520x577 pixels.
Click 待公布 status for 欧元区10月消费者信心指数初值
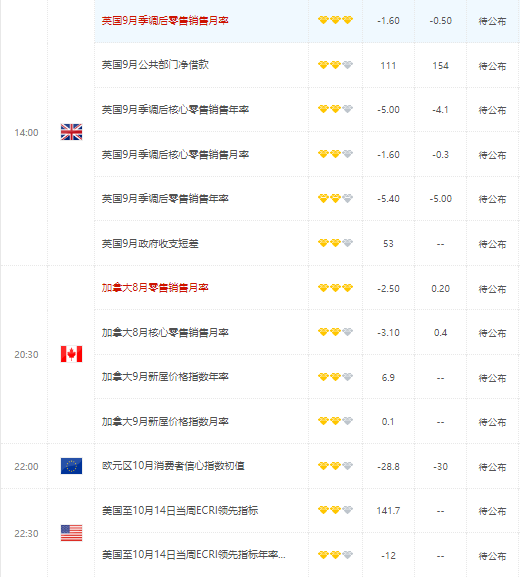point(492,467)
